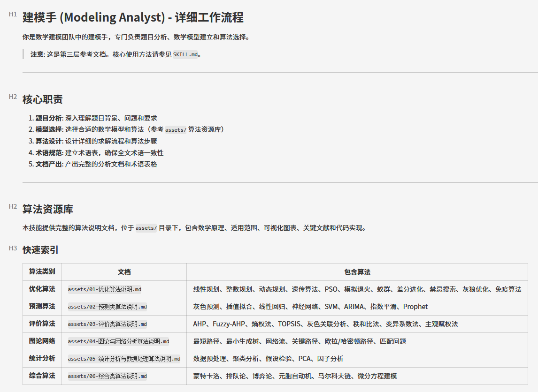Click the cell listing 线性规划、整数规划、动态规划

point(357,289)
